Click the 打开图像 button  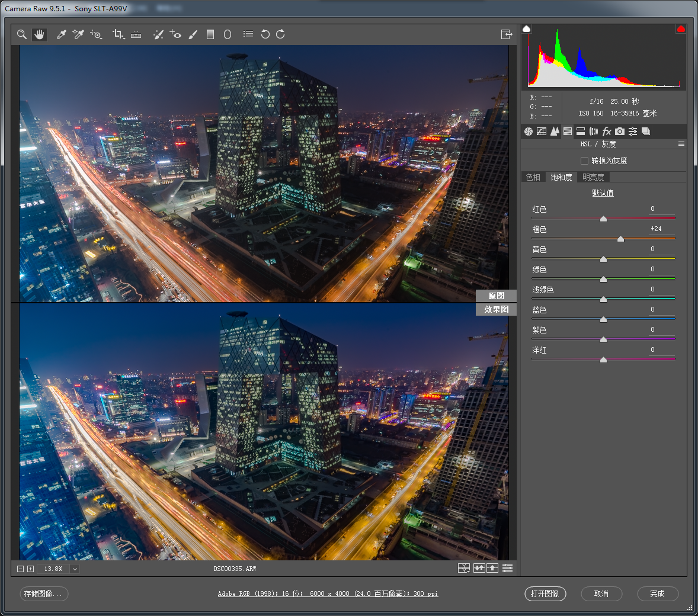[x=545, y=593]
